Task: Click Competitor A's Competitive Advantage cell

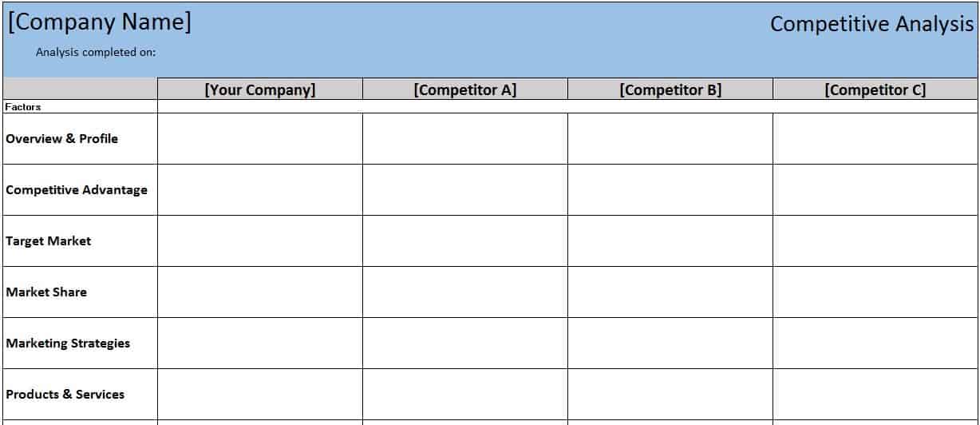Action: 465,189
